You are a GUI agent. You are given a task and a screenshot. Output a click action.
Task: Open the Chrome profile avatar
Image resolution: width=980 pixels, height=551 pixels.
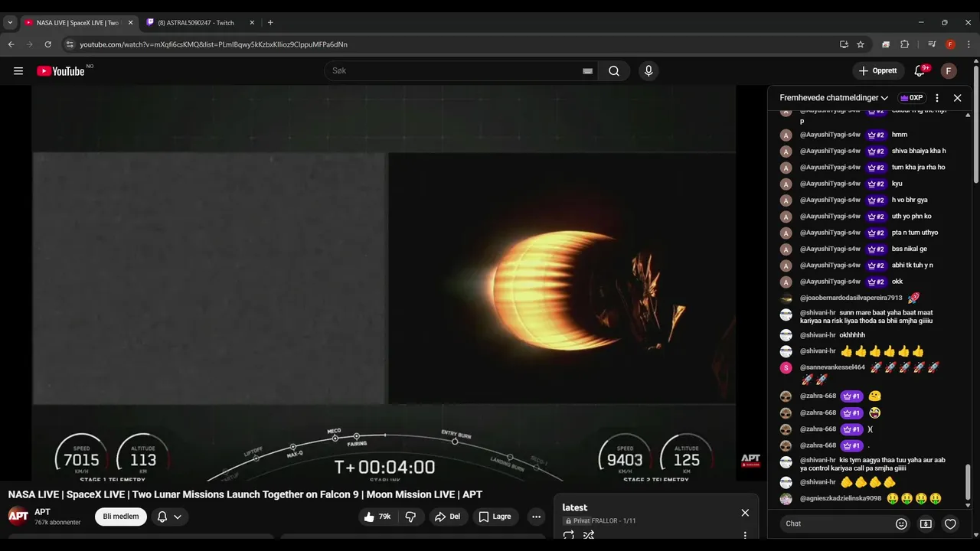click(x=950, y=44)
